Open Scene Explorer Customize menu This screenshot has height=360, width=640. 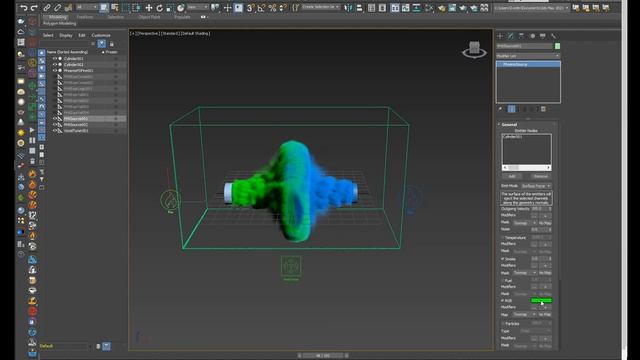[x=101, y=36]
